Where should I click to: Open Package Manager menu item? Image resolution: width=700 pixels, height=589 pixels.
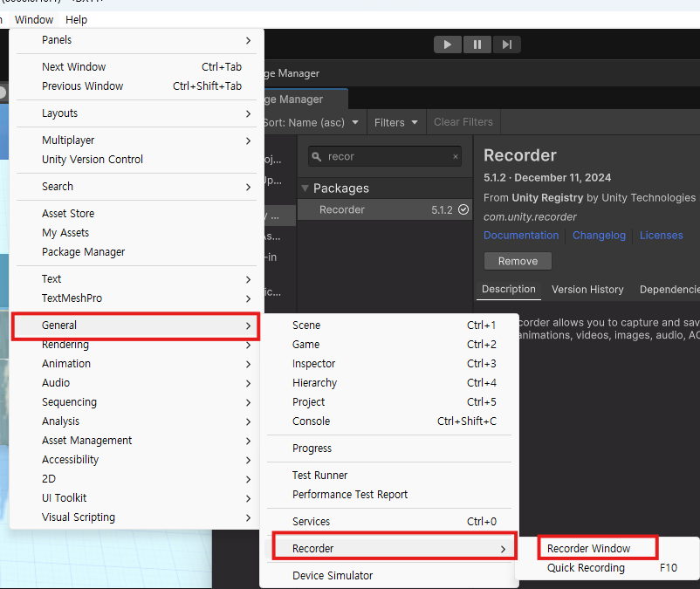[x=137, y=251]
